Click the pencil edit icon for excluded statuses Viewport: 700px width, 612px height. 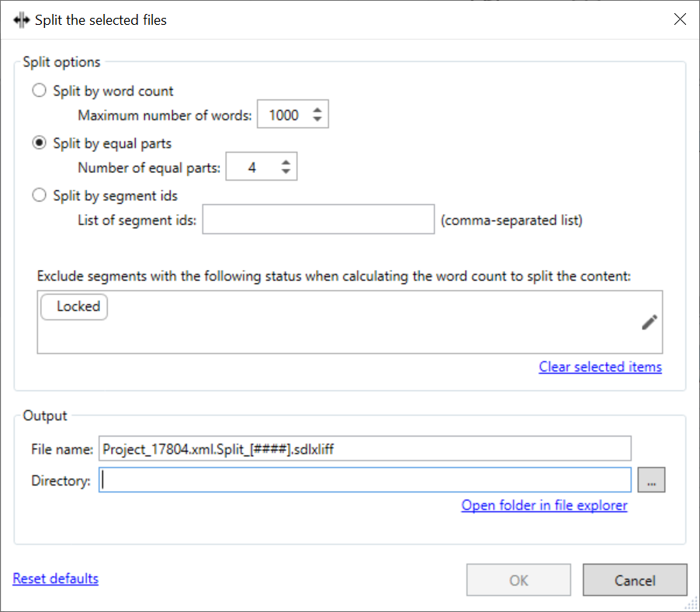point(650,323)
